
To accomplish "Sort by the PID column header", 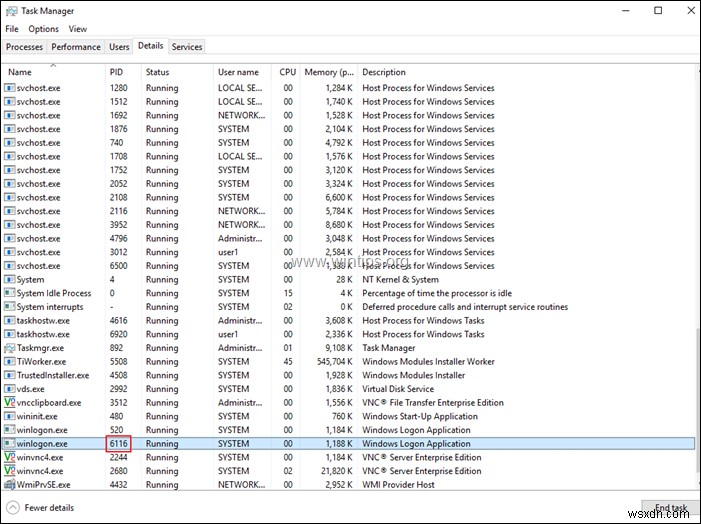I will tap(117, 72).
